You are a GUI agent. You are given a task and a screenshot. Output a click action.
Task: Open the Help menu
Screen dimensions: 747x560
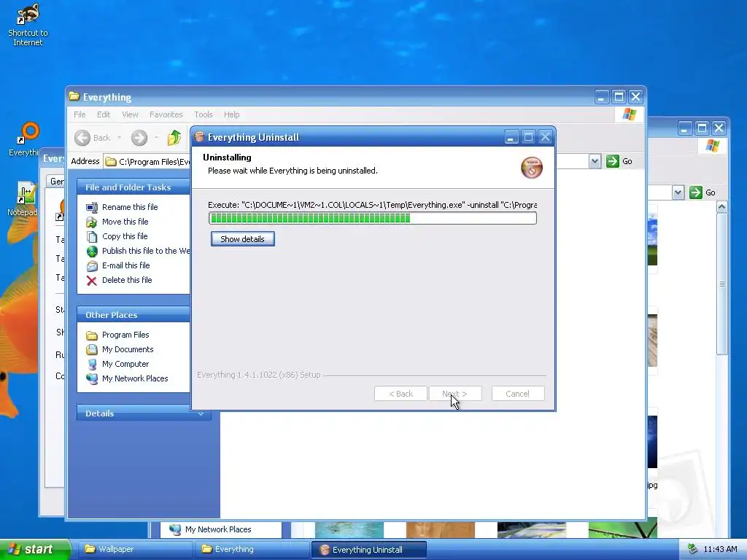[x=231, y=114]
